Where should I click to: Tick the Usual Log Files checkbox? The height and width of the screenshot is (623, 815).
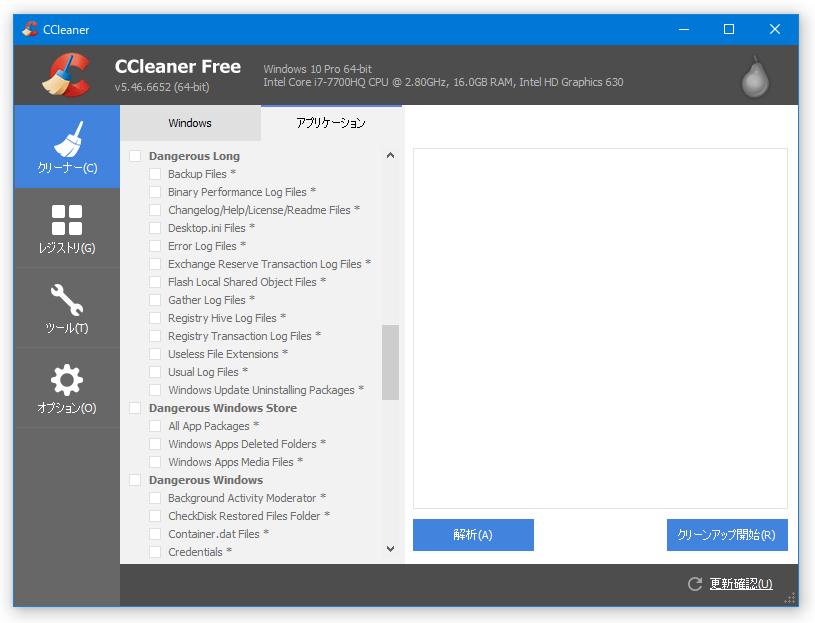click(x=155, y=372)
